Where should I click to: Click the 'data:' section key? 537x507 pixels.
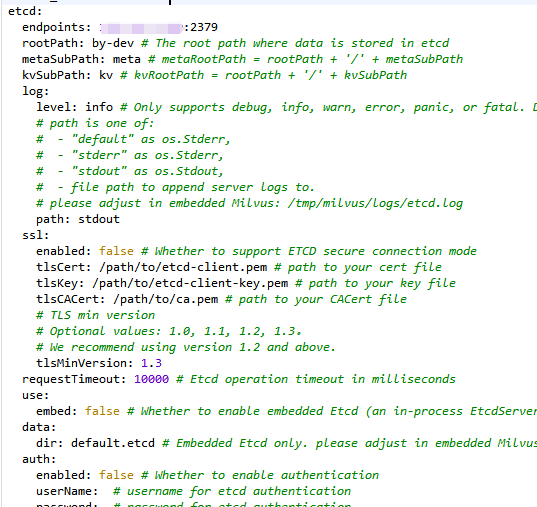39,428
